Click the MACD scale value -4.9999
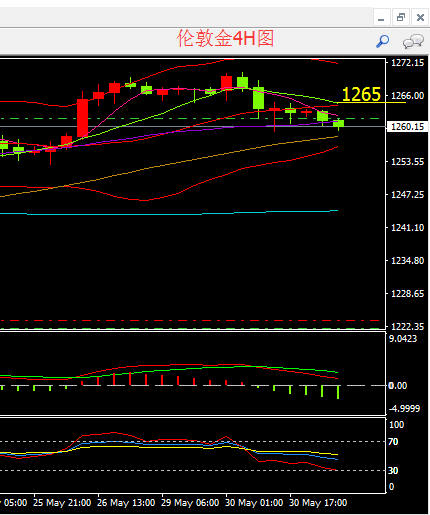Screen dimensions: 430x515 pyautogui.click(x=404, y=409)
